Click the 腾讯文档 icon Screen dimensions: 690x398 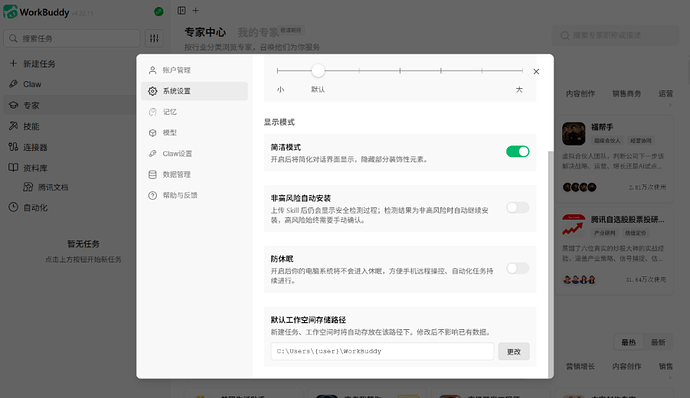[x=28, y=187]
